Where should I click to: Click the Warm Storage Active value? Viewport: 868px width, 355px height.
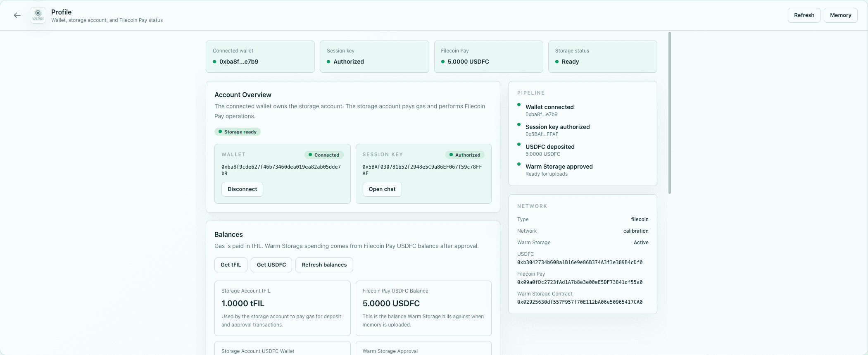click(641, 243)
